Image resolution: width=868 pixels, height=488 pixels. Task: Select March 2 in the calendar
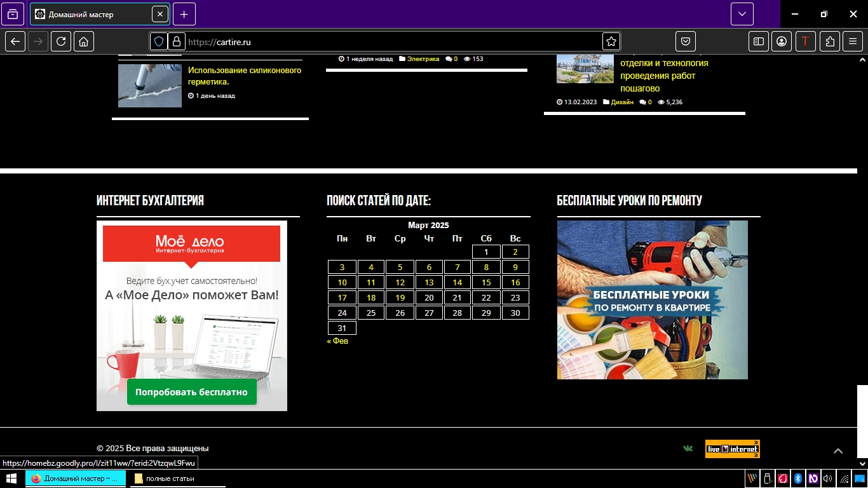(x=515, y=252)
